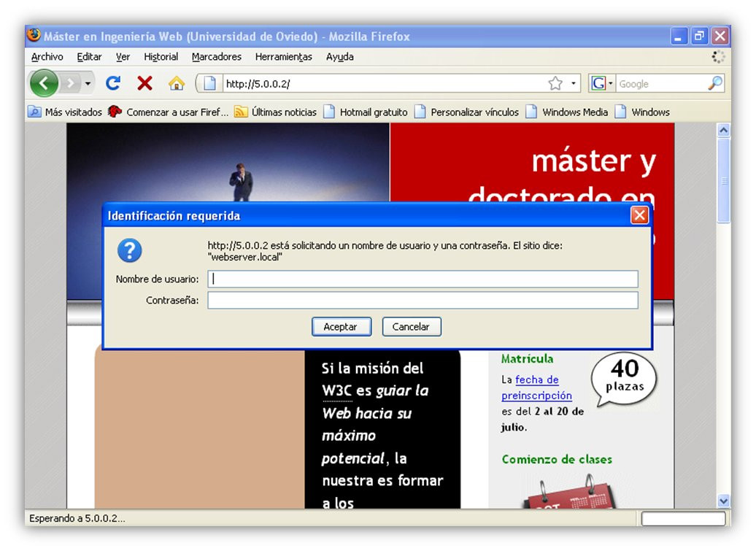Open the last Windows bookmark in toolbar

642,112
